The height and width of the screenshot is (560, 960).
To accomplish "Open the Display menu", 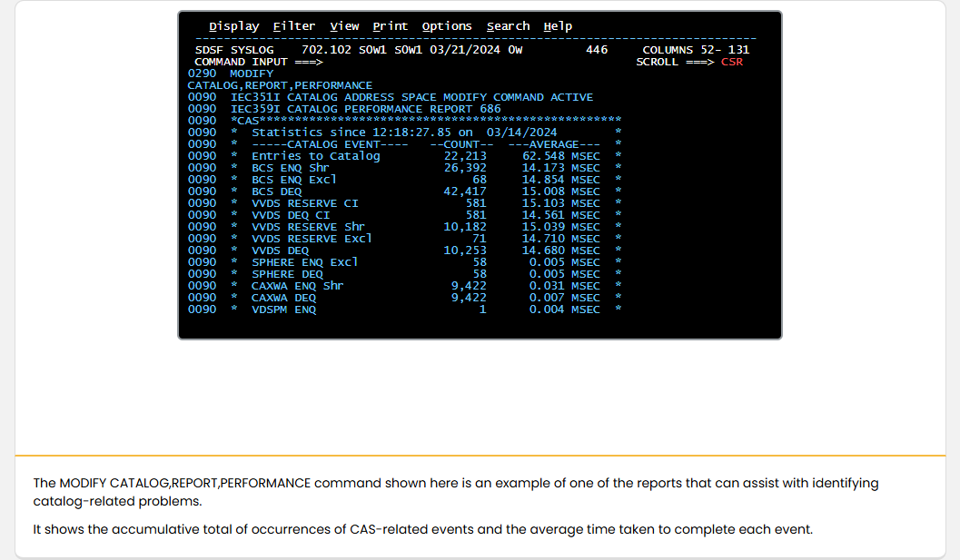I will point(234,26).
